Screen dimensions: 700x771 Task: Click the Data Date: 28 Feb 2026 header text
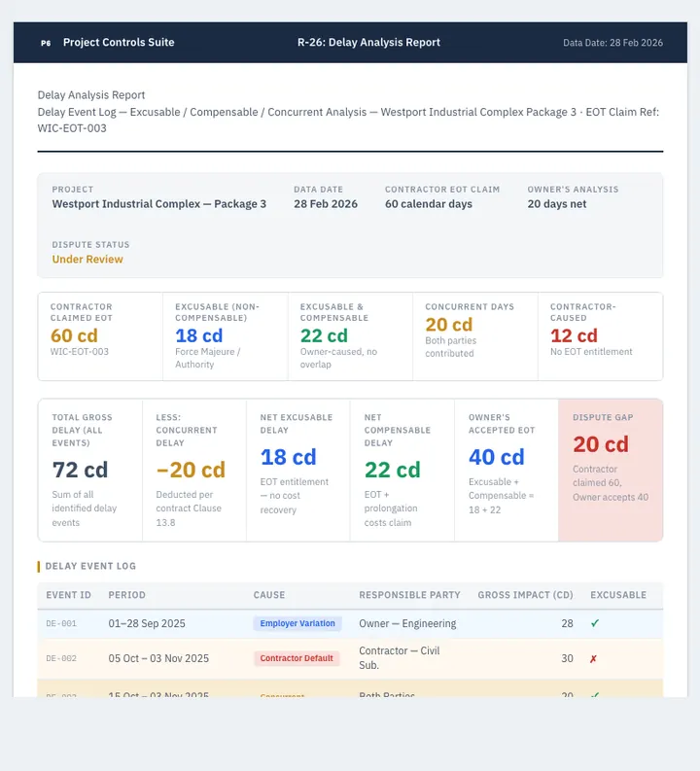(613, 43)
